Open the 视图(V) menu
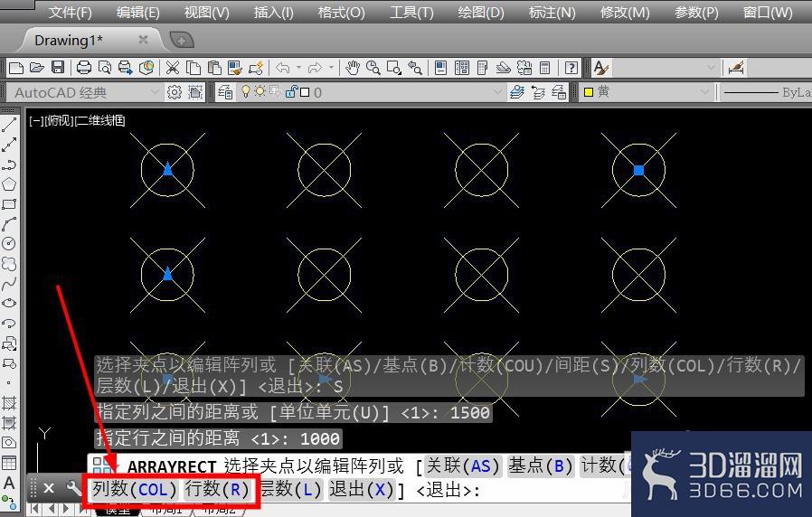 click(207, 12)
